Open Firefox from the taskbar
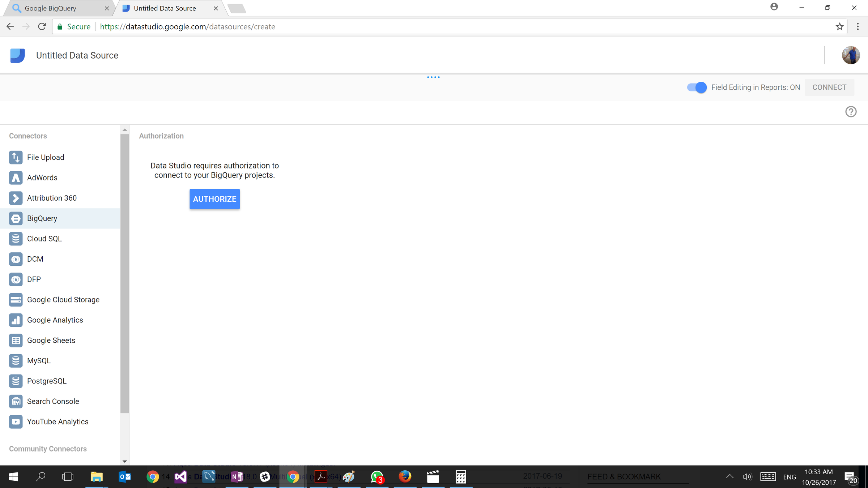This screenshot has width=868, height=488. click(405, 477)
